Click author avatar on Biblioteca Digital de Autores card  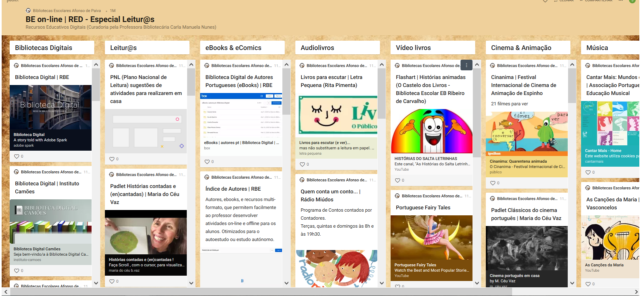(x=207, y=66)
